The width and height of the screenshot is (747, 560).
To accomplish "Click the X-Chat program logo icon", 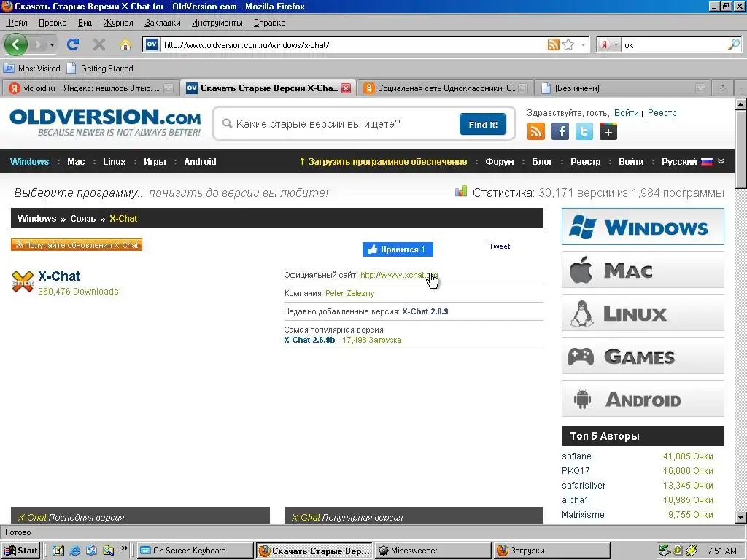I will [23, 281].
